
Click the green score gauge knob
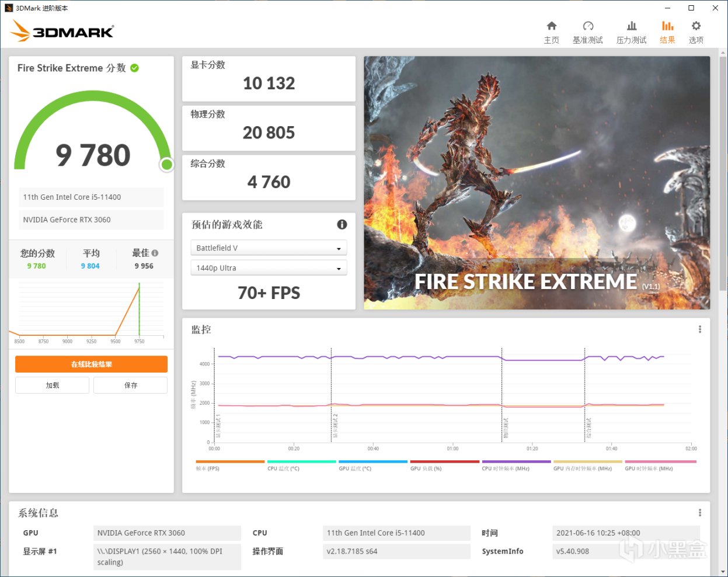167,165
